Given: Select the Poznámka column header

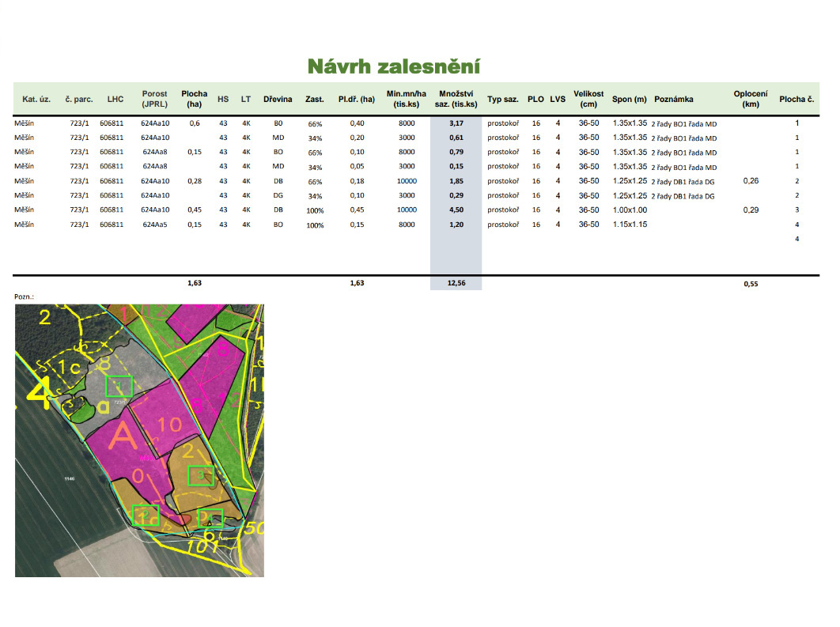Looking at the screenshot, I should 673,99.
